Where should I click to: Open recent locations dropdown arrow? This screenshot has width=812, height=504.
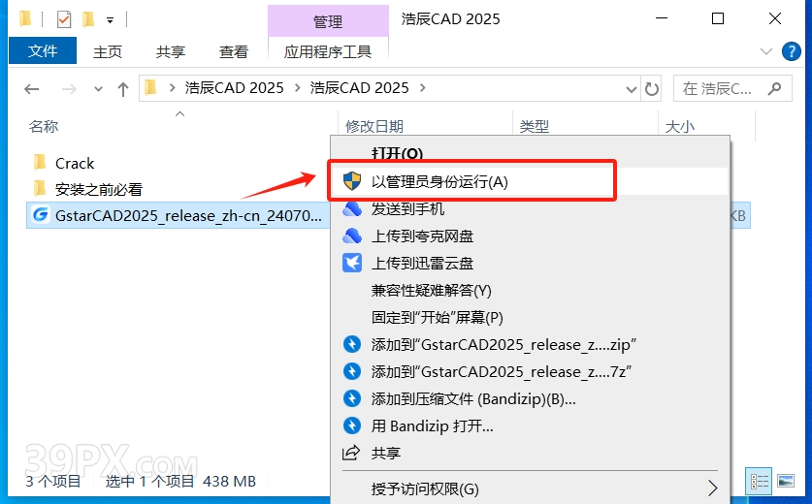click(x=98, y=89)
